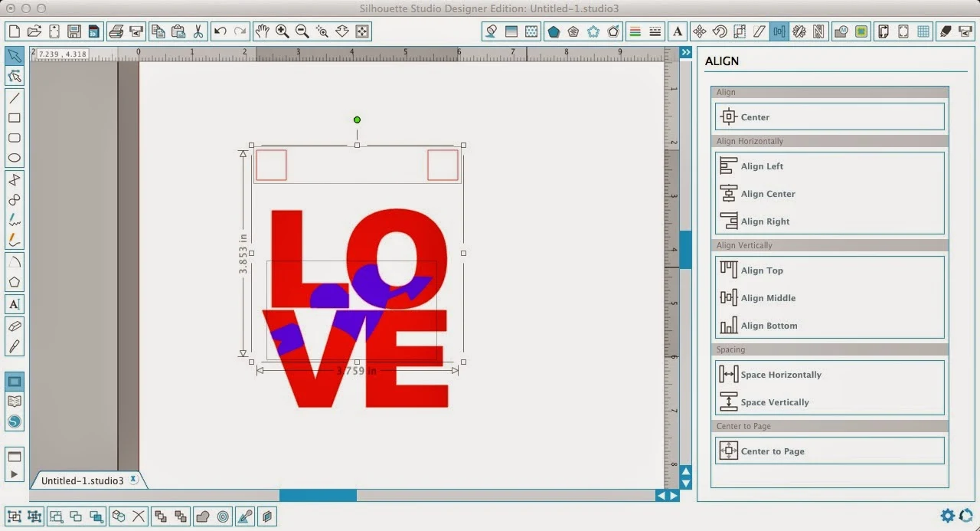Select the Text tool in the left sidebar

coord(15,304)
